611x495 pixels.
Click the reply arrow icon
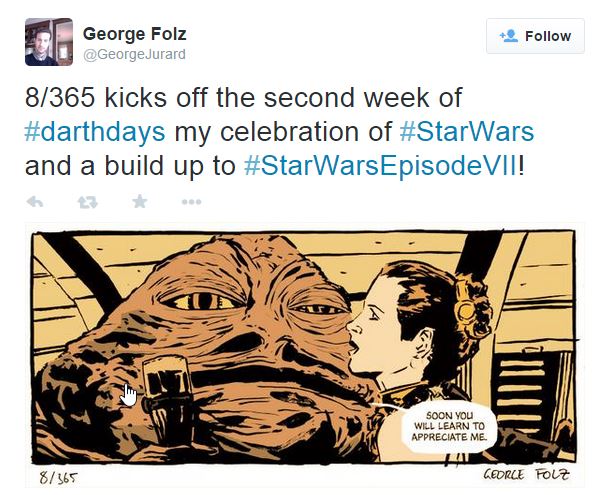click(35, 202)
